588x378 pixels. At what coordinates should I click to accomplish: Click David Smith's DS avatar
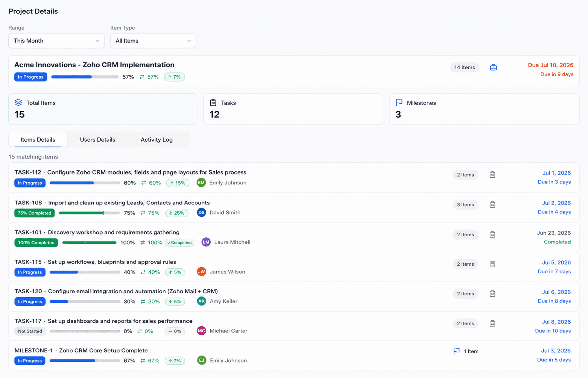(x=202, y=212)
